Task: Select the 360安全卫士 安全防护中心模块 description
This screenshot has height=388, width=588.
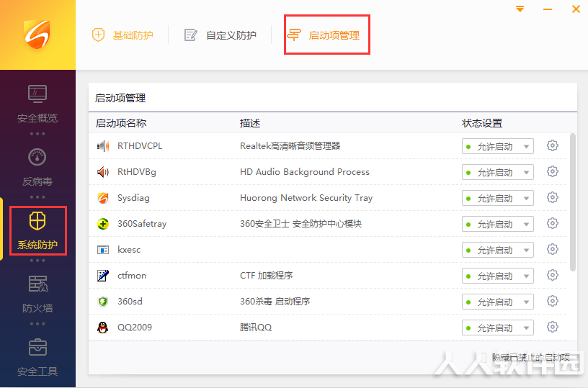Action: tap(300, 224)
